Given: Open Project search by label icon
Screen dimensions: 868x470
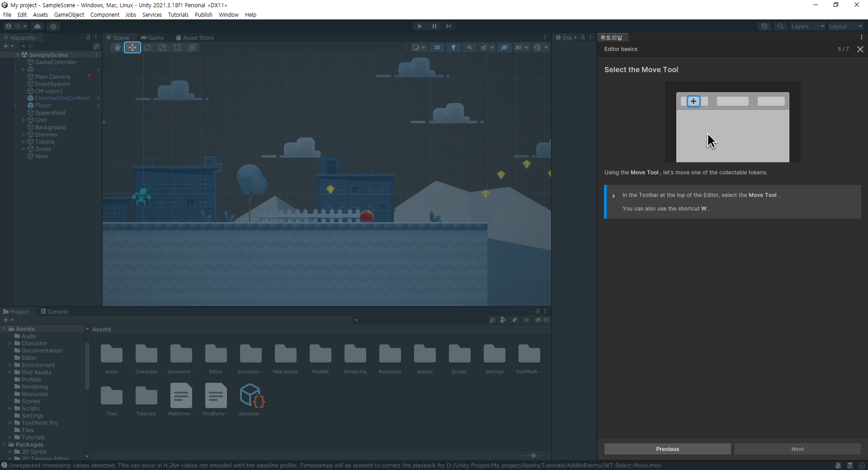Looking at the screenshot, I should coord(514,320).
